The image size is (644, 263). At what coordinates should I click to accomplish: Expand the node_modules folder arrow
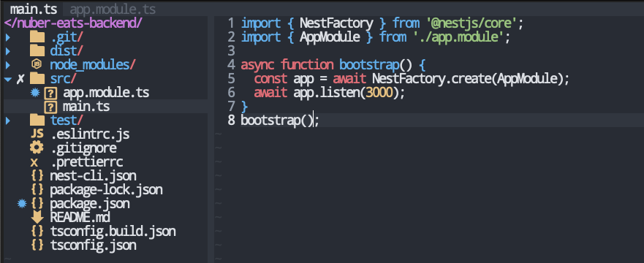pyautogui.click(x=8, y=65)
